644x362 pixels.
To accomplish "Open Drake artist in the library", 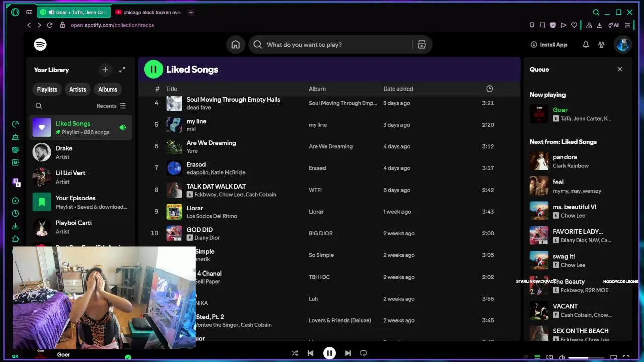I will pos(80,152).
